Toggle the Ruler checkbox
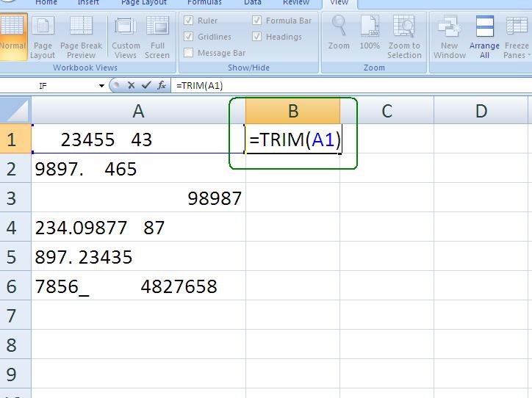This screenshot has height=398, width=532. [x=188, y=21]
